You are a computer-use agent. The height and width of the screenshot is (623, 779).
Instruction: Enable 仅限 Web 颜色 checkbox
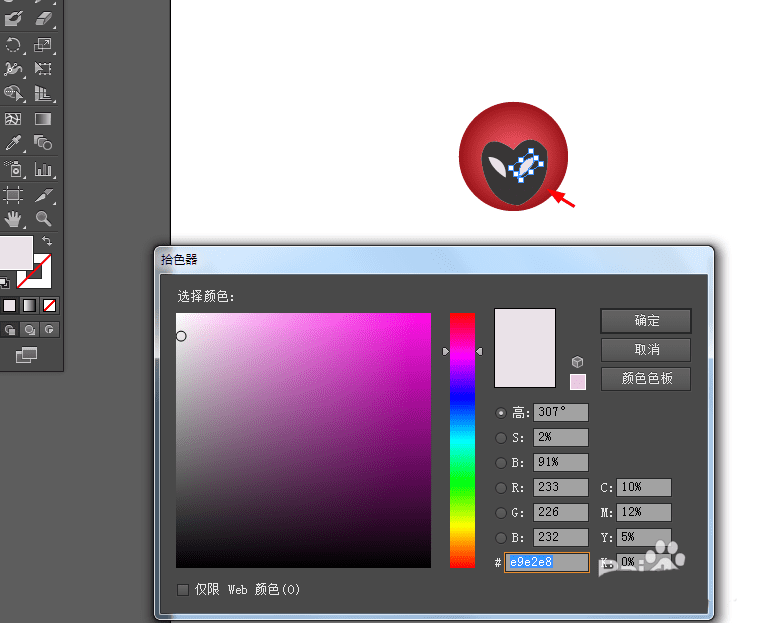[183, 590]
